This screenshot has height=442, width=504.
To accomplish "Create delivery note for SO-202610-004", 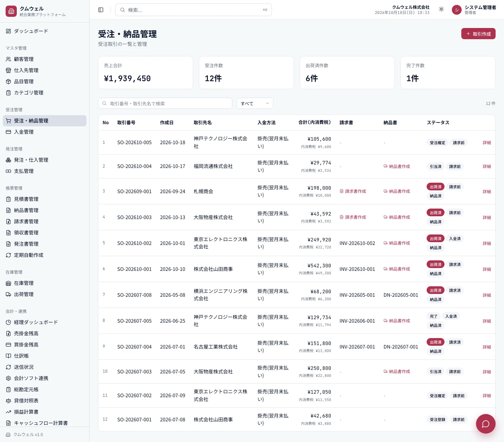I will coord(397,167).
